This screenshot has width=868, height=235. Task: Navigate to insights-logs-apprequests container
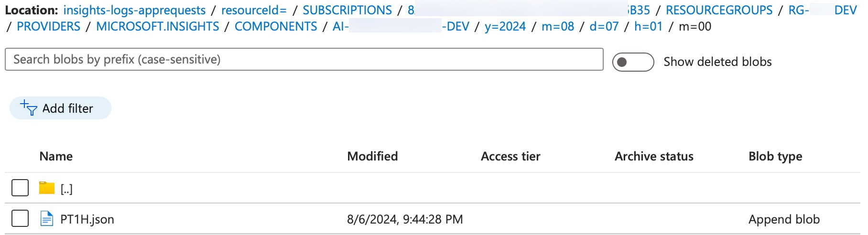[134, 10]
